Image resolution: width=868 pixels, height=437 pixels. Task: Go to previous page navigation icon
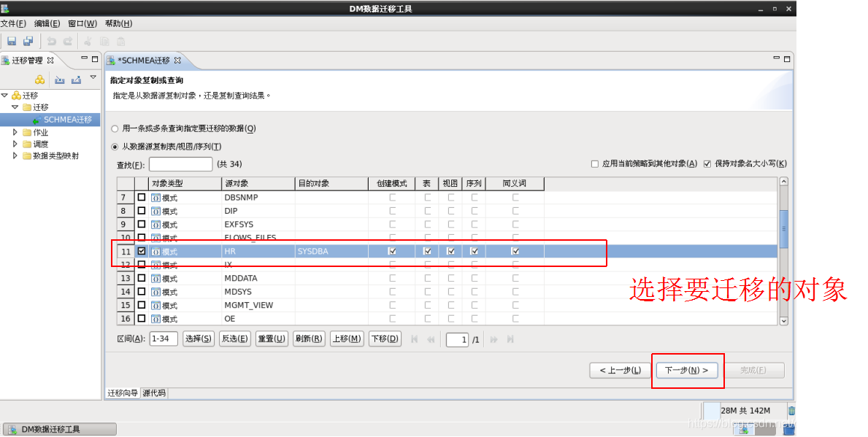pyautogui.click(x=431, y=339)
